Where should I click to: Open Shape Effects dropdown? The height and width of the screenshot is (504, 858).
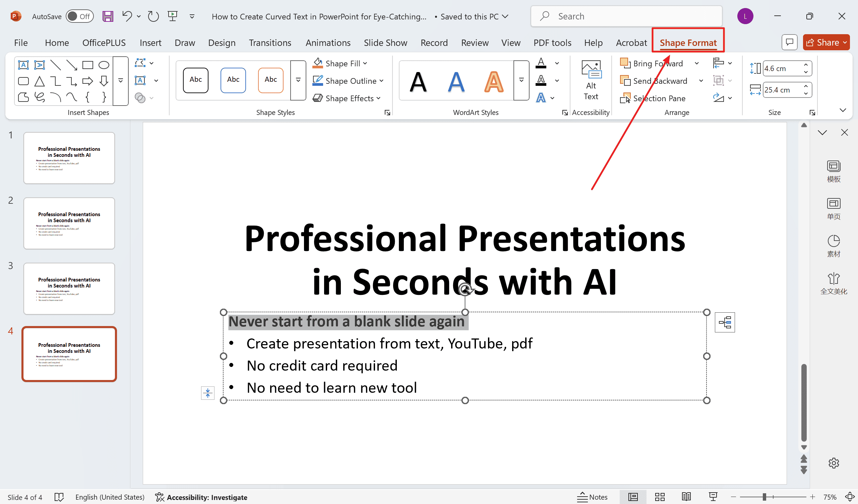[347, 98]
